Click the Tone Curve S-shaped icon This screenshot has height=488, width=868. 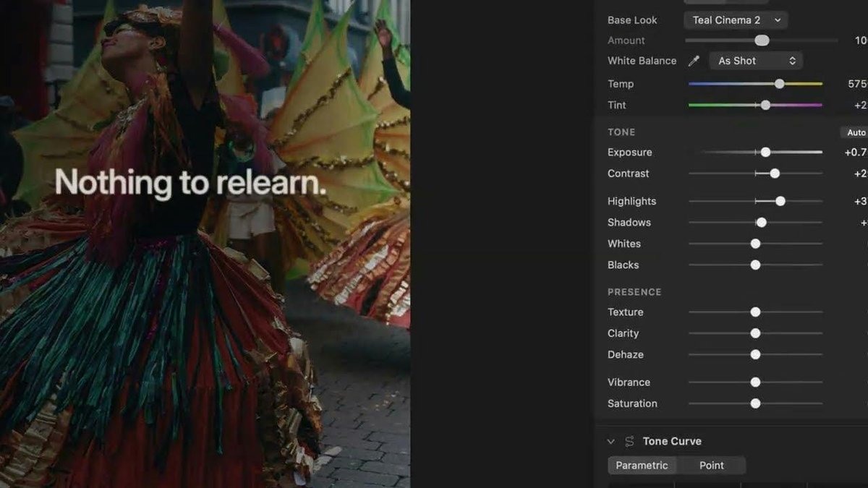(629, 441)
